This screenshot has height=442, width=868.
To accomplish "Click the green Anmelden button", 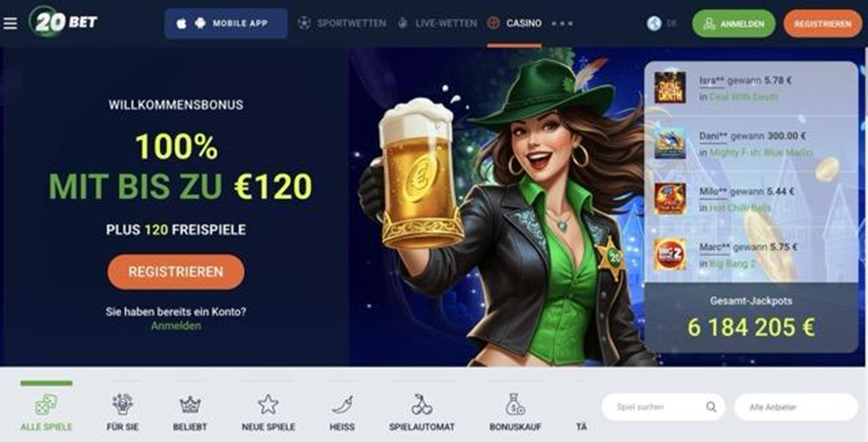I will pyautogui.click(x=734, y=24).
